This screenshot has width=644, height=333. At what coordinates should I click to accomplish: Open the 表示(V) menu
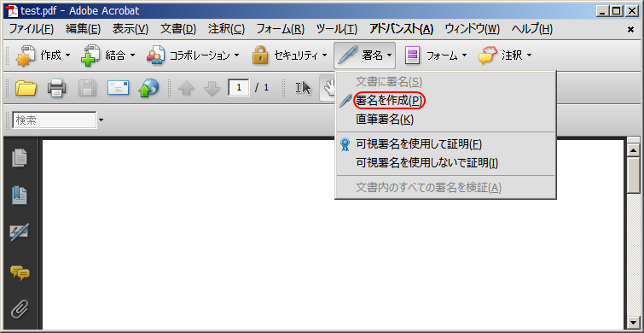point(131,29)
